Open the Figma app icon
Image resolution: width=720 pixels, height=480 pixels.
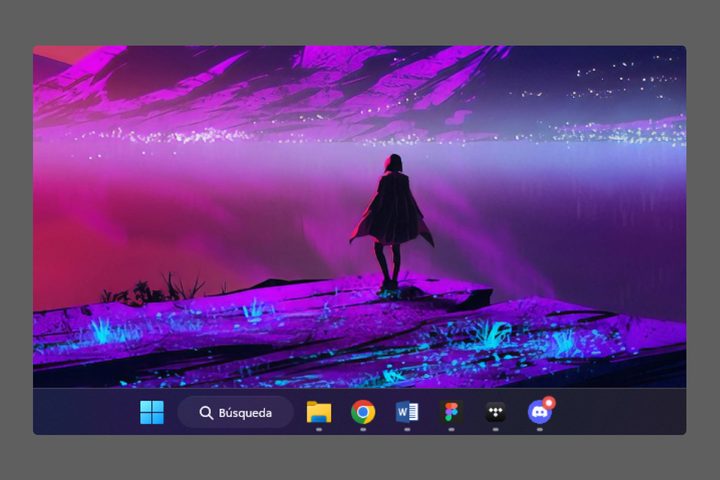(x=451, y=412)
